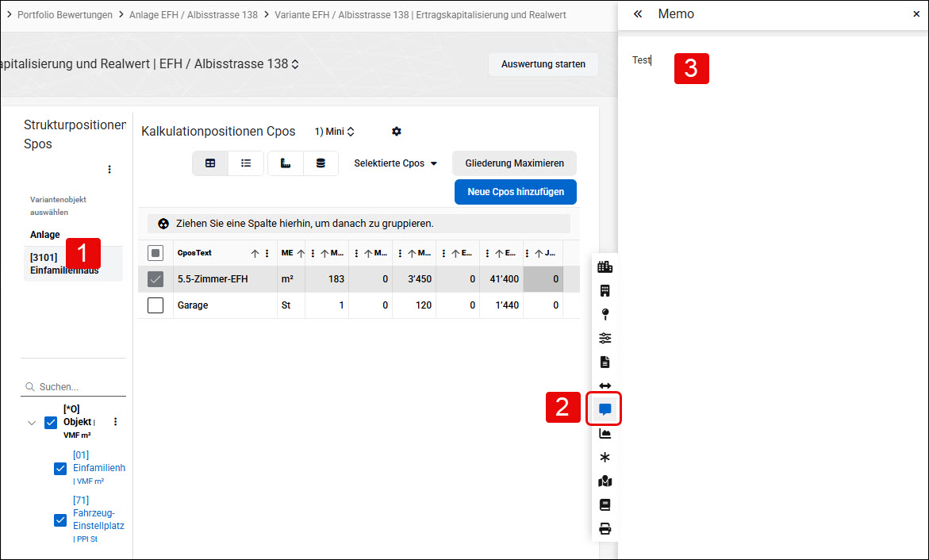The image size is (929, 560).
Task: Open the Memo chat bubble icon
Action: (605, 408)
